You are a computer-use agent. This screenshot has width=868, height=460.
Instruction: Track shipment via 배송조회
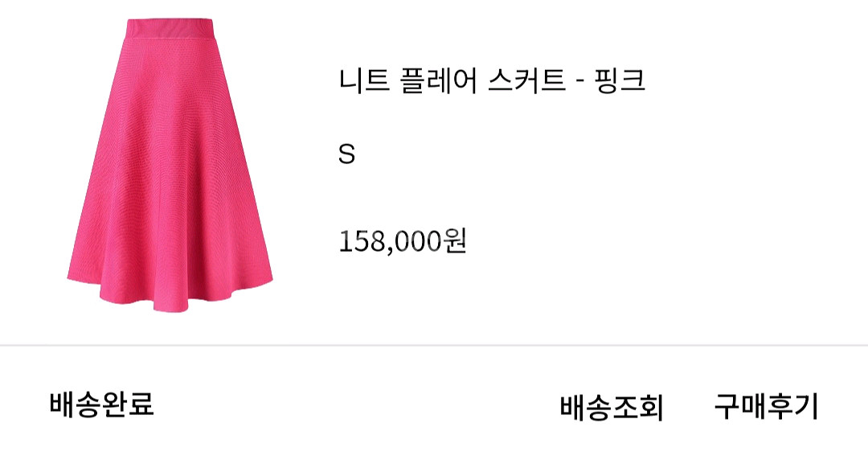click(611, 408)
